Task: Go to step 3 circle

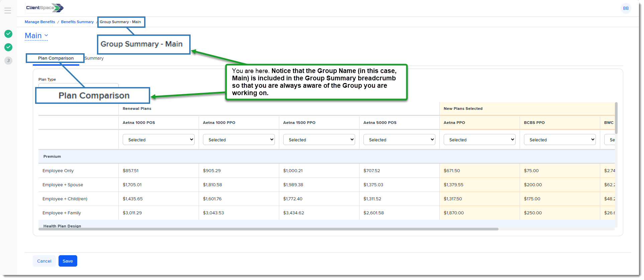Action: (x=8, y=61)
